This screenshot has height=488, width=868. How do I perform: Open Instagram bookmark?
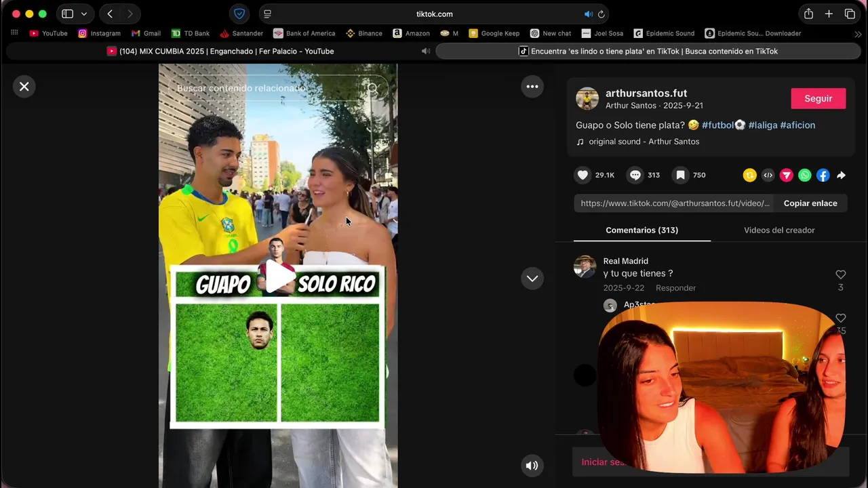point(99,33)
